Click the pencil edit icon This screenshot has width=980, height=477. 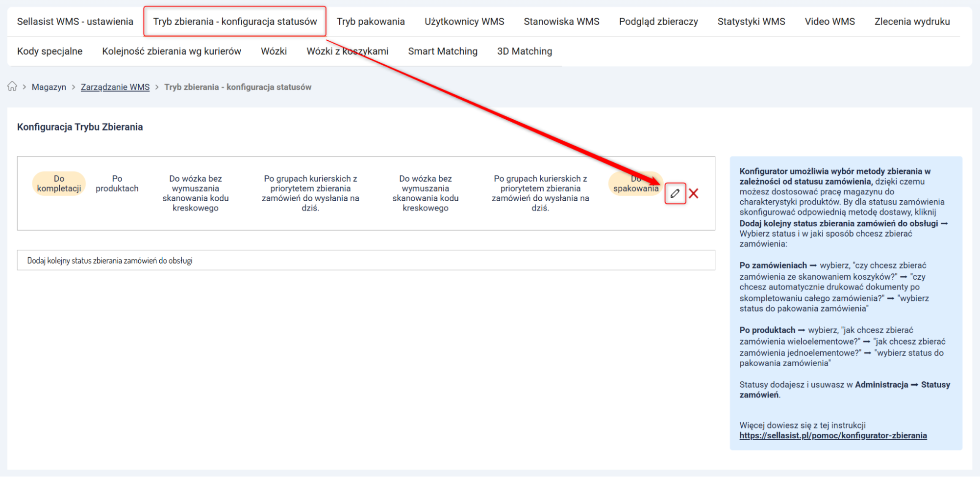coord(675,193)
